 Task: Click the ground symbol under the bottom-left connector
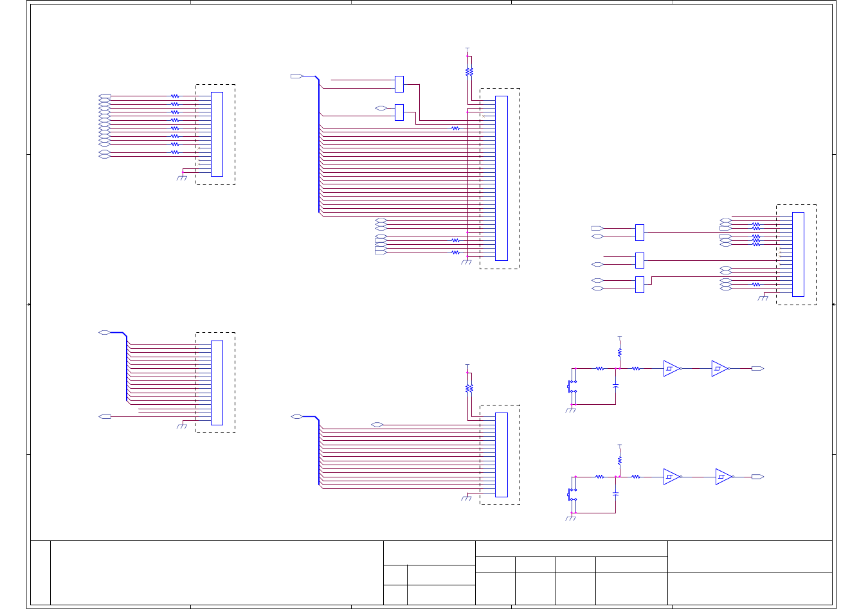pos(182,426)
